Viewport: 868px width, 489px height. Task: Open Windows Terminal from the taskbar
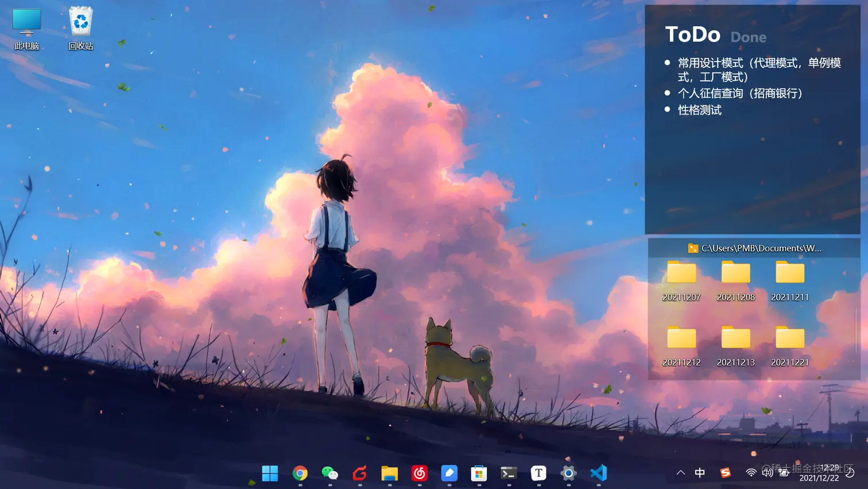pos(509,473)
